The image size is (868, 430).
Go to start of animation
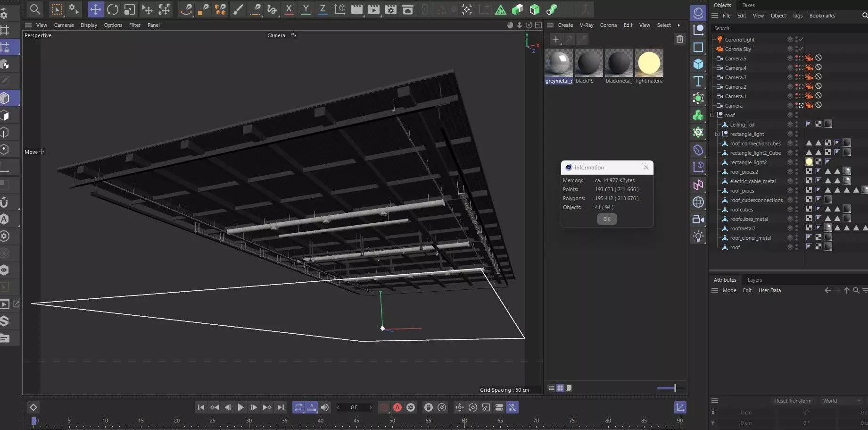(201, 407)
